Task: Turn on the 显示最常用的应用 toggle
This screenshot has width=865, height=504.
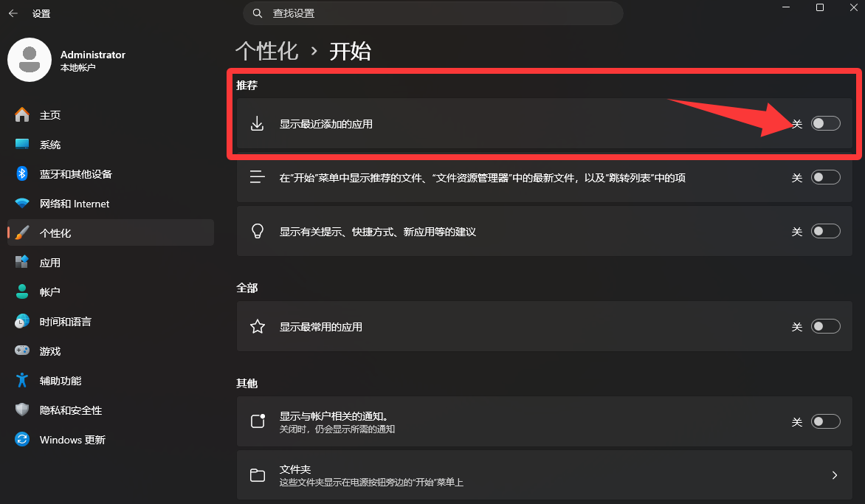Action: pos(825,326)
